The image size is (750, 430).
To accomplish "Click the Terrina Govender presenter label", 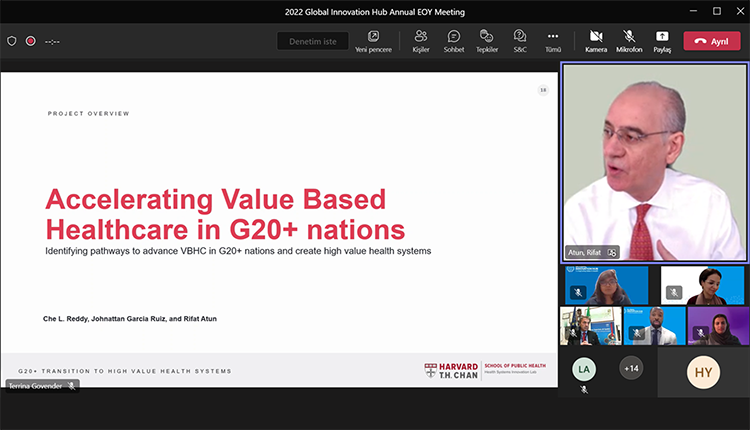I will click(36, 386).
